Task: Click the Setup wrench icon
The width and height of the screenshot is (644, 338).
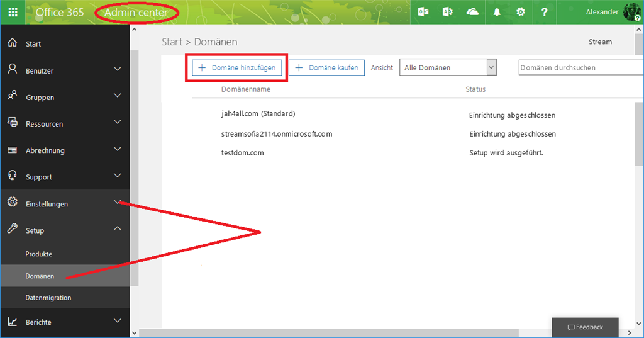Action: [x=13, y=228]
